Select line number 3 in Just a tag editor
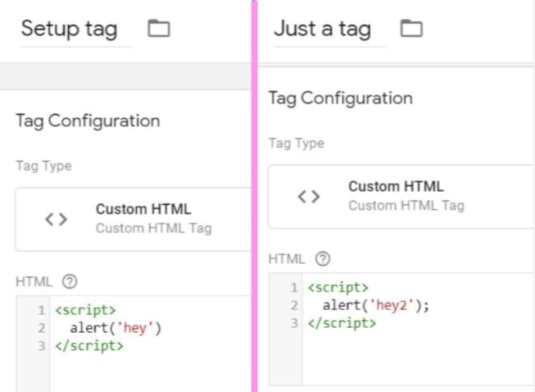 point(293,322)
